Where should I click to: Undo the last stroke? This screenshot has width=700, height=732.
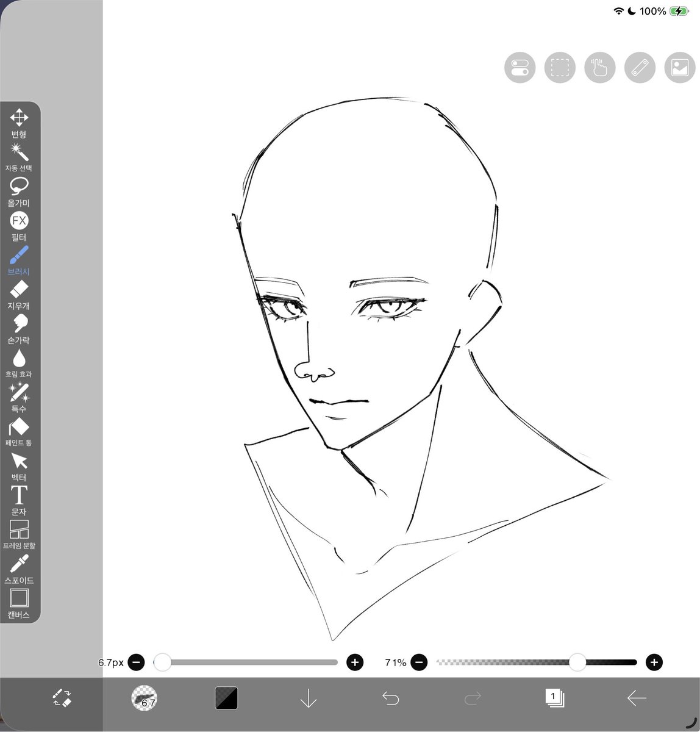(390, 698)
